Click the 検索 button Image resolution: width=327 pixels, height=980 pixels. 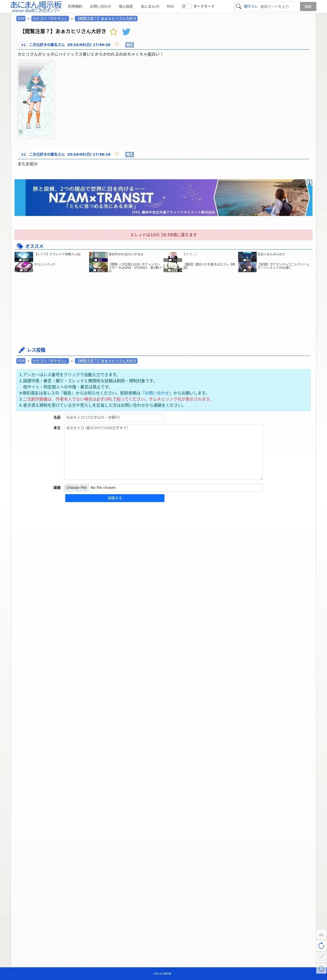coord(308,6)
